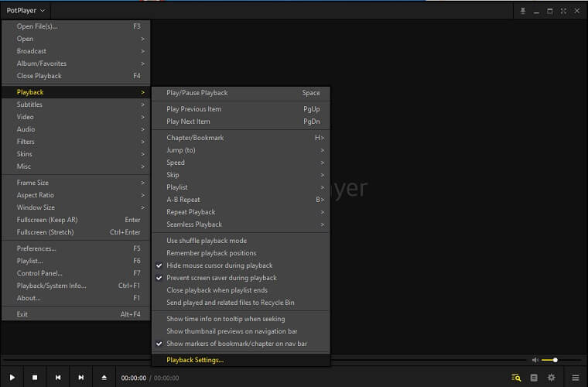Expand the Subtitles submenu
The image size is (588, 387).
[76, 104]
